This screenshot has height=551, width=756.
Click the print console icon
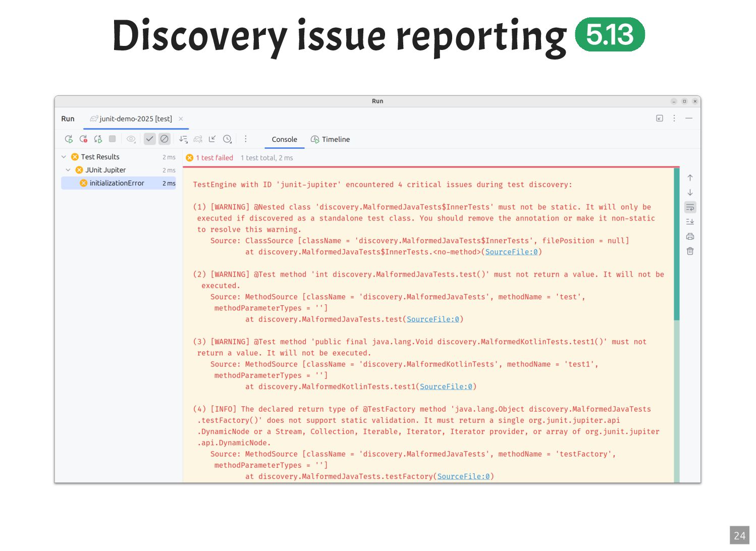(690, 236)
